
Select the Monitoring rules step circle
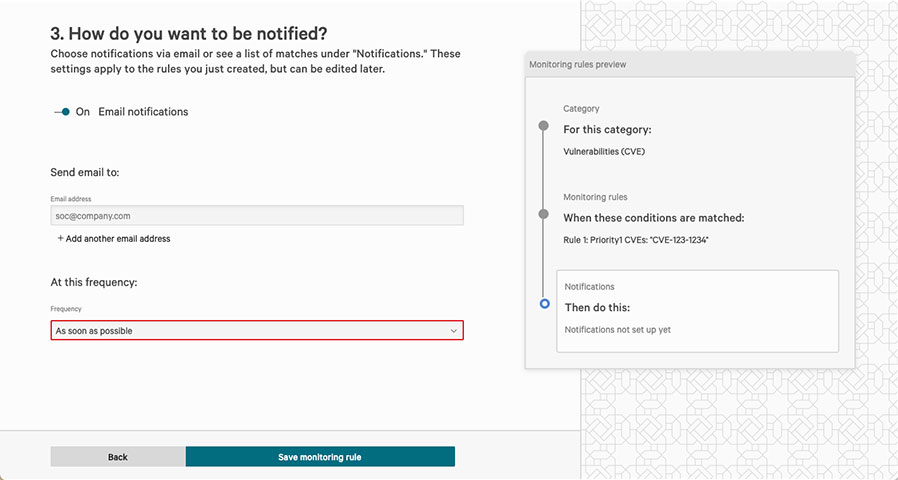tap(543, 214)
